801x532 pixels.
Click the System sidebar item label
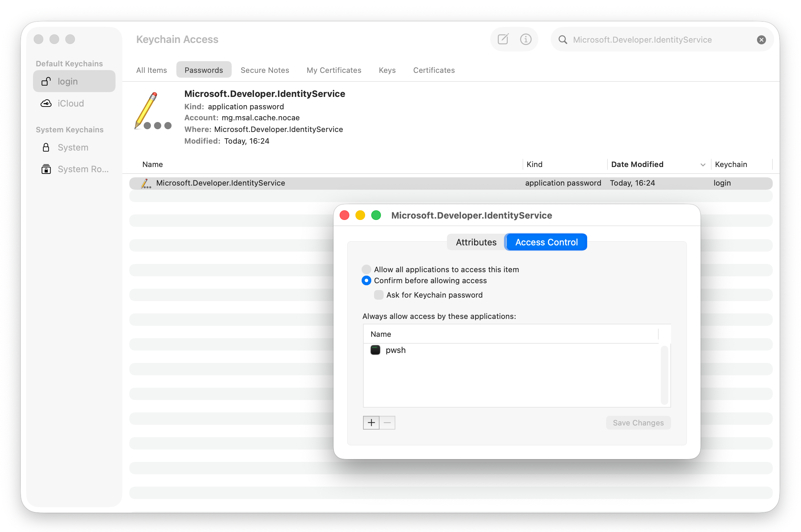[x=73, y=147]
